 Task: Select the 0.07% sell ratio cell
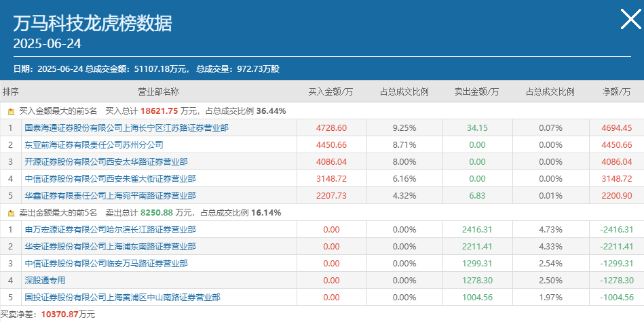[551, 128]
